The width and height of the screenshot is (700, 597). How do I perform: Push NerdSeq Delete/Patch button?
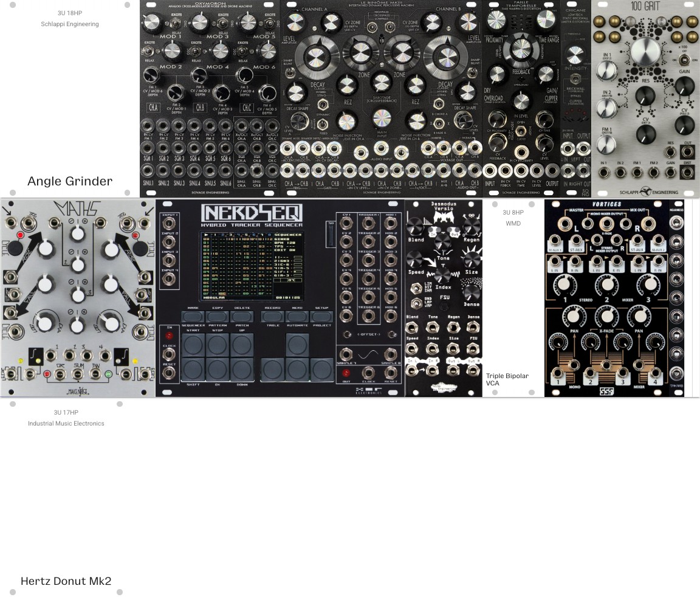click(x=242, y=317)
